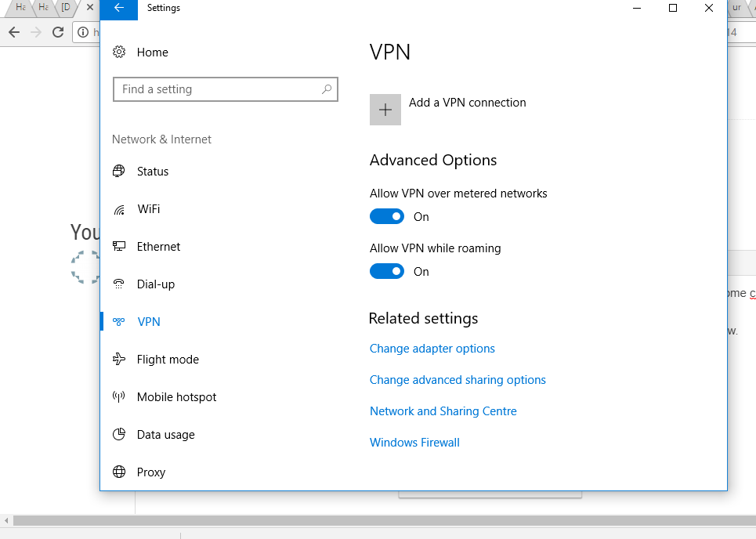Click the WiFi signal icon
The height and width of the screenshot is (539, 756).
[x=119, y=209]
